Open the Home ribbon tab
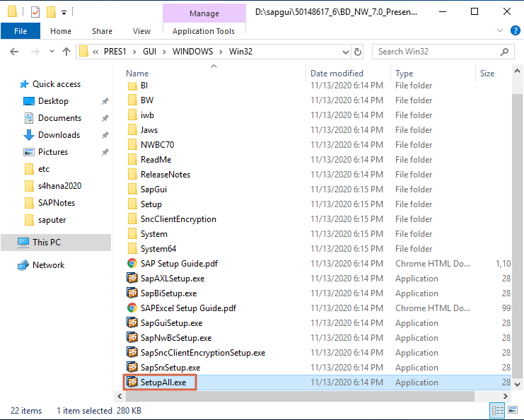This screenshot has width=524, height=420. 61,31
